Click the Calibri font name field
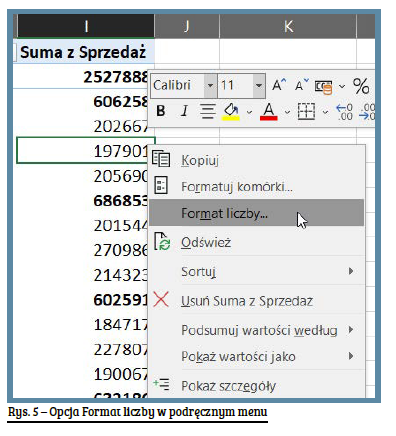This screenshot has height=436, width=396. coord(178,86)
